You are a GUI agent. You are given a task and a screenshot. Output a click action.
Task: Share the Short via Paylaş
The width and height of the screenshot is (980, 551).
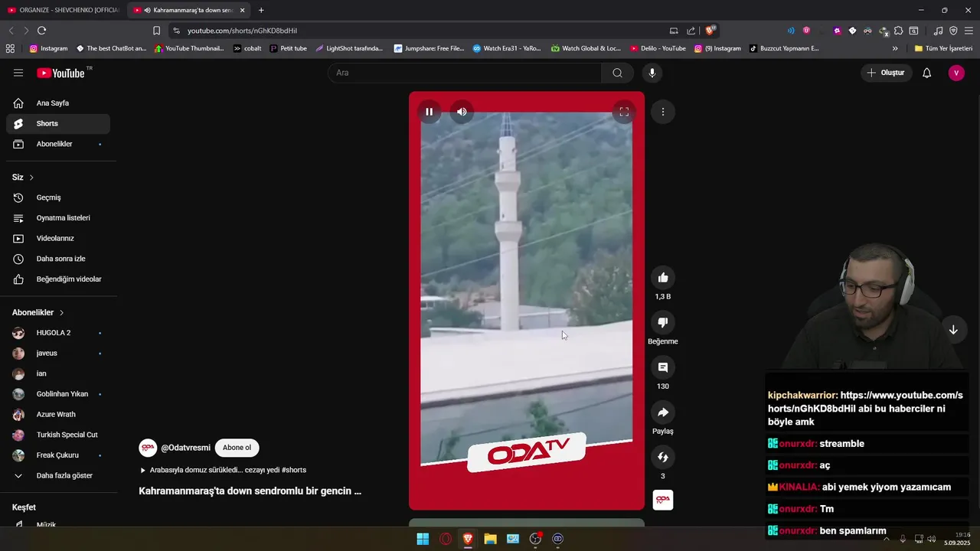tap(663, 412)
